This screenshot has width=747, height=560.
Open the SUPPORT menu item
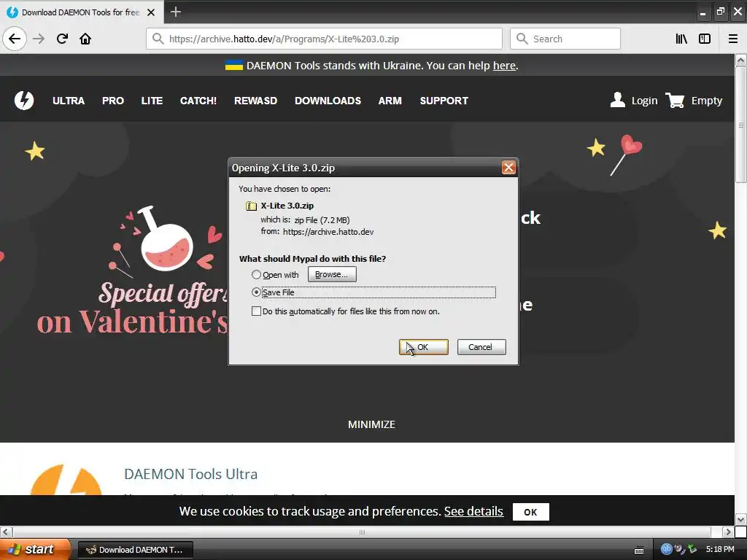(444, 101)
